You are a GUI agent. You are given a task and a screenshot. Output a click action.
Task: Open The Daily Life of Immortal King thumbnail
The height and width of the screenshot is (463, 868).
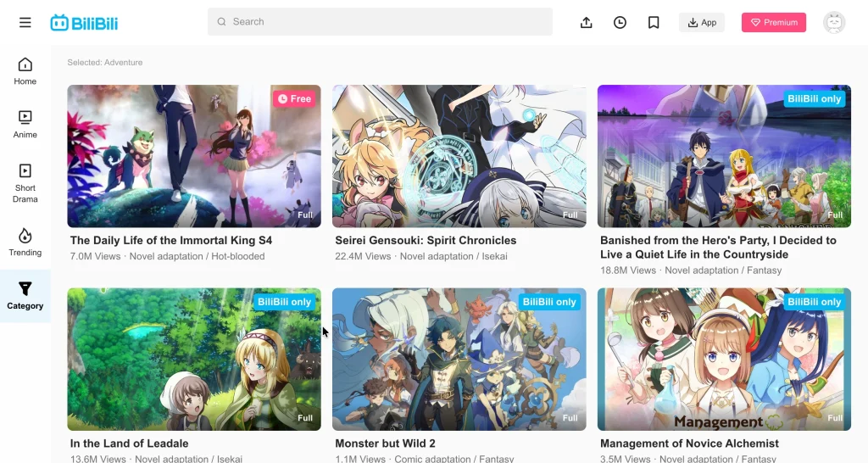(194, 156)
